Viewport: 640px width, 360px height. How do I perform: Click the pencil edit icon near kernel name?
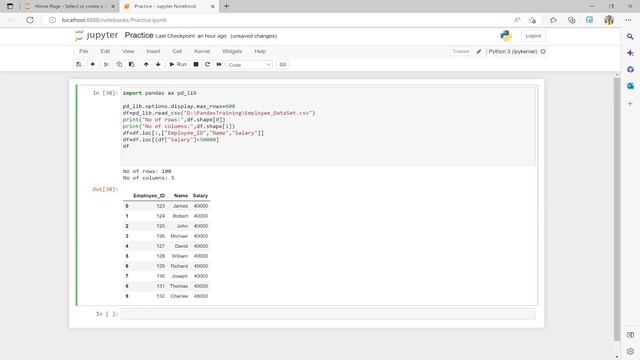(x=479, y=51)
